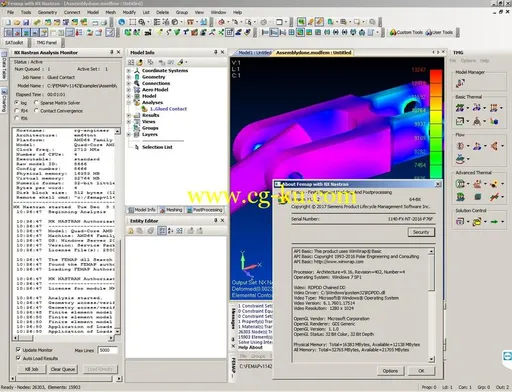Select 1..Glued Contact analysis tree item

(x=168, y=109)
